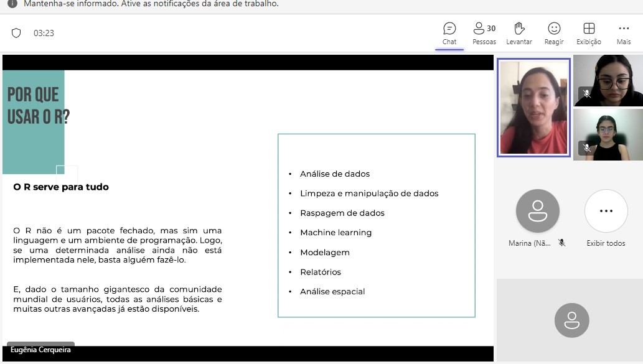Toggle mic on the lower-right participant video
This screenshot has width=643, height=364.
tap(588, 148)
